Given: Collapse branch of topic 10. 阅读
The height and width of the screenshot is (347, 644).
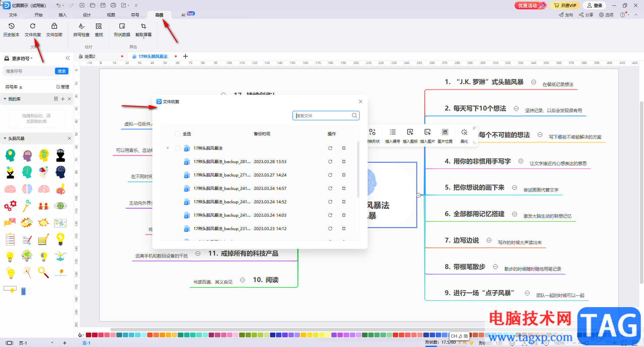Looking at the screenshot, I should (243, 280).
